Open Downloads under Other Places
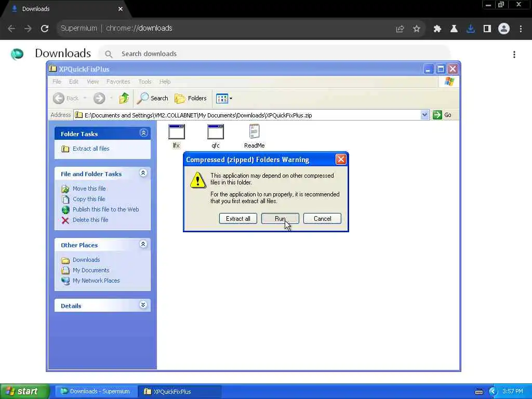 coord(86,260)
